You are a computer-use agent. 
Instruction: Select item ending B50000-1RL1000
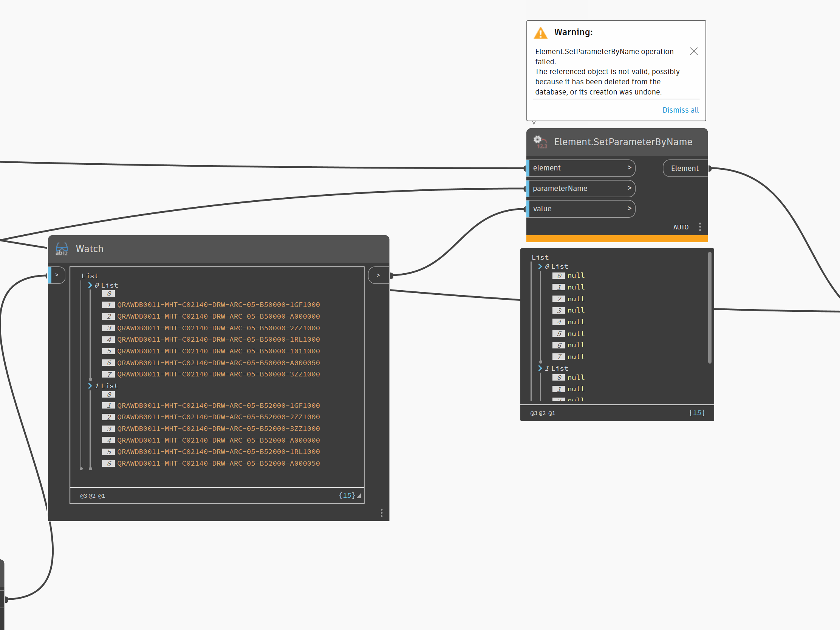click(x=218, y=339)
